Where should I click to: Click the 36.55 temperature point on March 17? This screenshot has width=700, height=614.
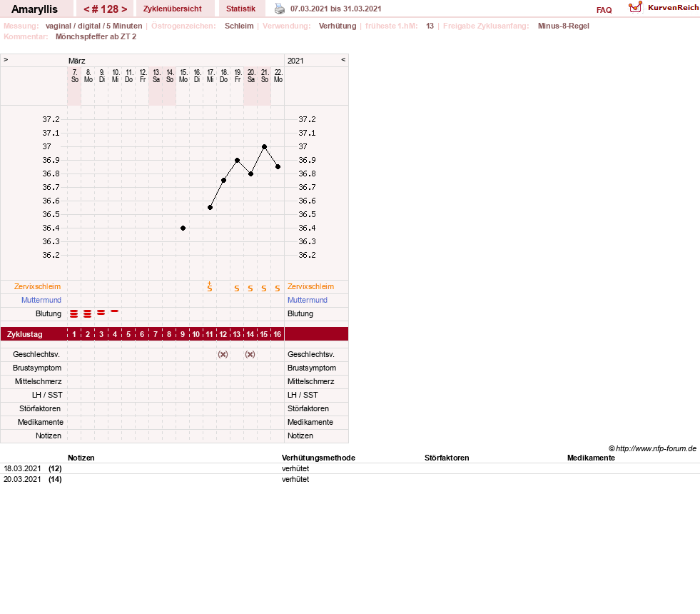210,208
